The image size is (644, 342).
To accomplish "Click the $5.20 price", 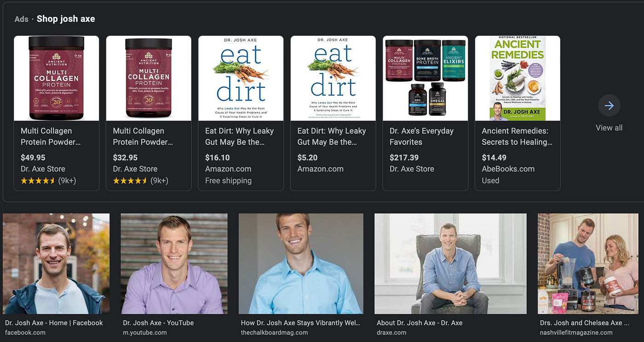I will 308,158.
